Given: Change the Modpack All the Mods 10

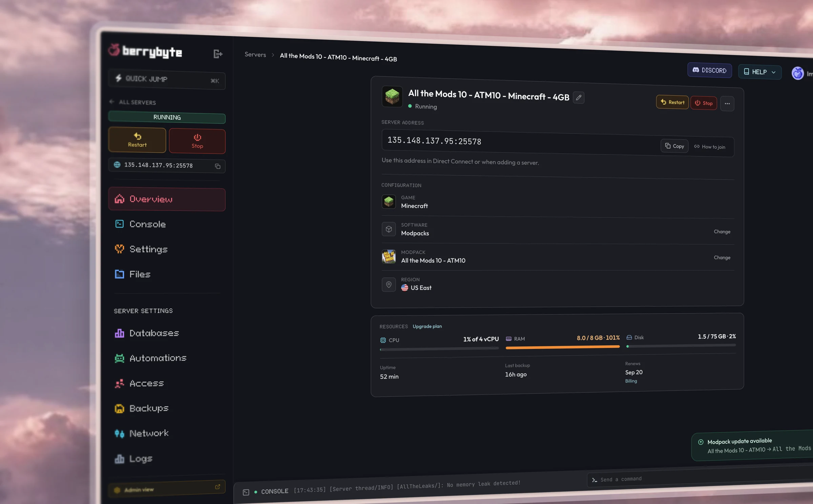Looking at the screenshot, I should (722, 257).
